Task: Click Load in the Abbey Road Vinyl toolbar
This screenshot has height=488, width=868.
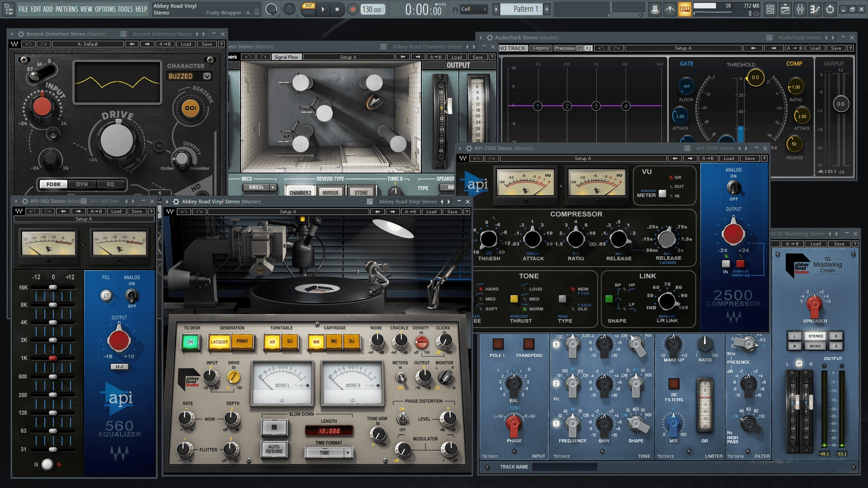Action: point(431,211)
